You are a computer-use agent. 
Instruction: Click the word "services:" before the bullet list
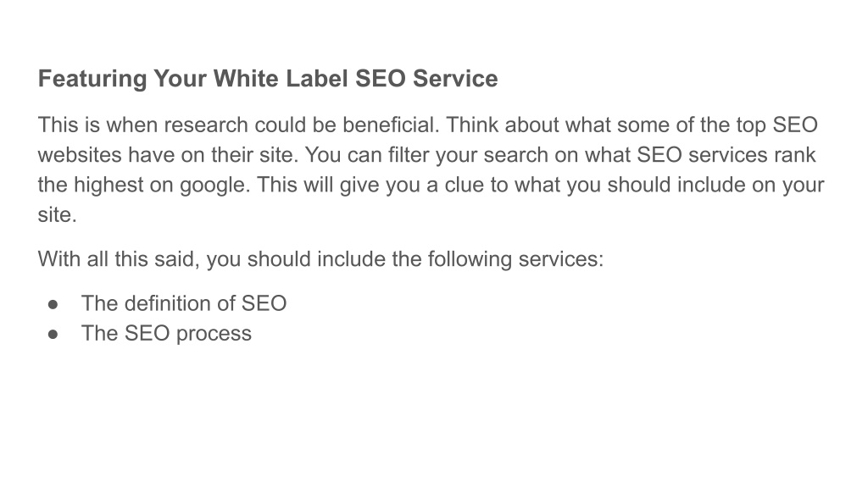(x=561, y=259)
